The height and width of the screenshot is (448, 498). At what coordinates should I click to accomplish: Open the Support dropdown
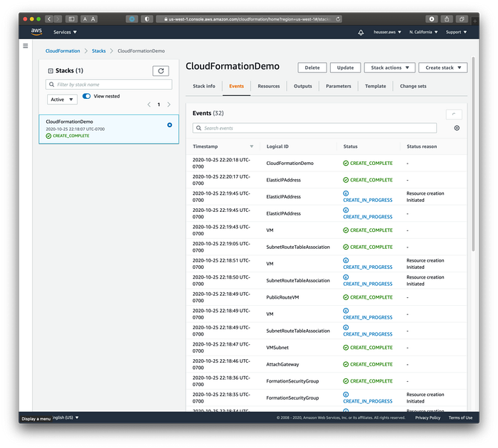pos(456,32)
